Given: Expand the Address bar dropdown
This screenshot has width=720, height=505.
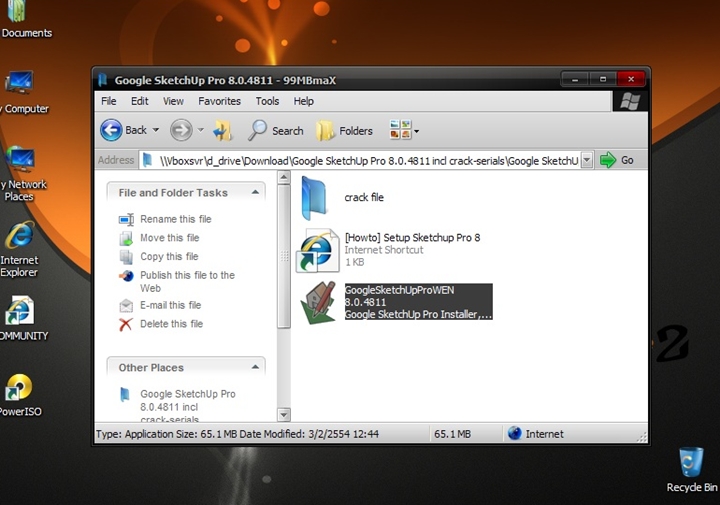Looking at the screenshot, I should [x=586, y=160].
